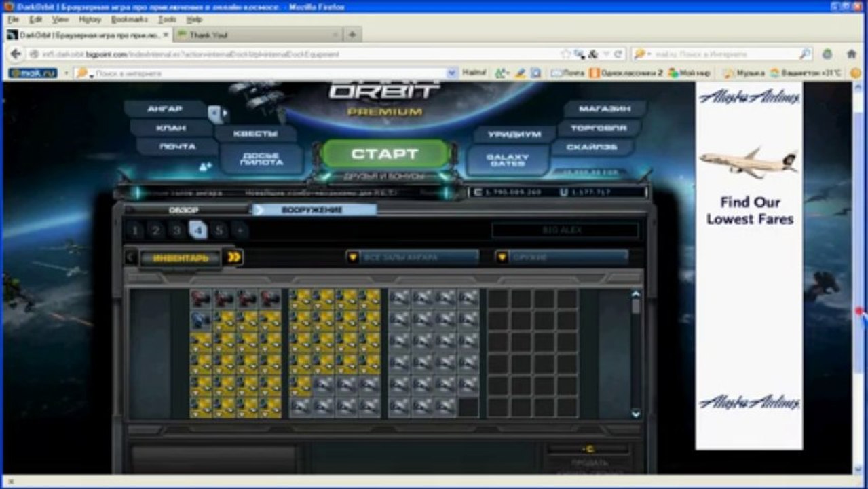Open the Bookmarks menu

pos(130,20)
